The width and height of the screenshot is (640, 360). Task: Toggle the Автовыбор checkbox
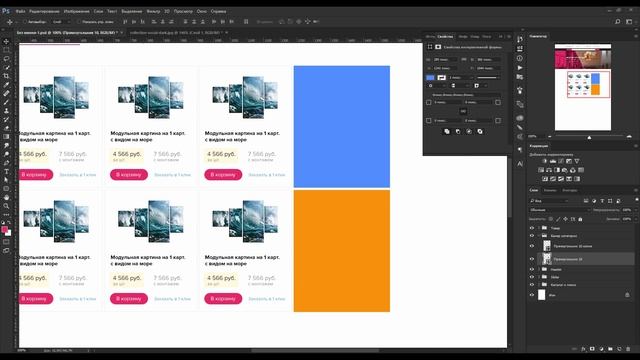(24, 22)
